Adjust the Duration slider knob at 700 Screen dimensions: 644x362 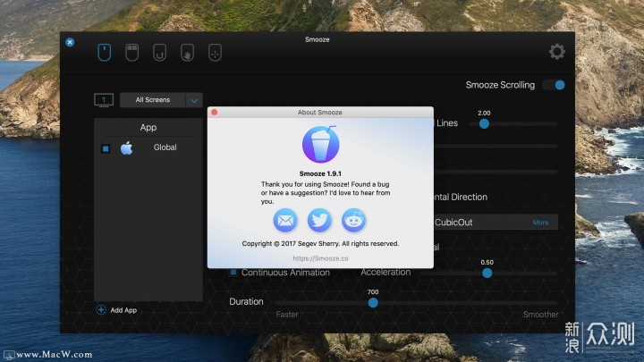(373, 303)
